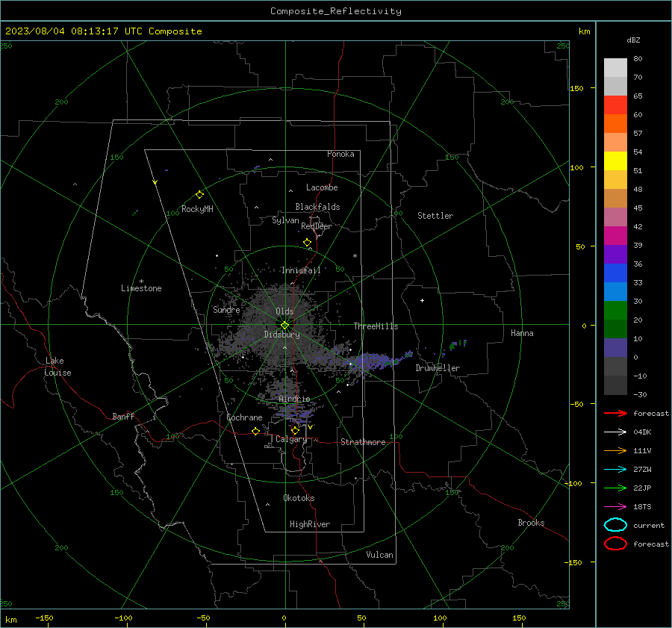Click the Drumheller town label
This screenshot has width=672, height=628.
(438, 368)
